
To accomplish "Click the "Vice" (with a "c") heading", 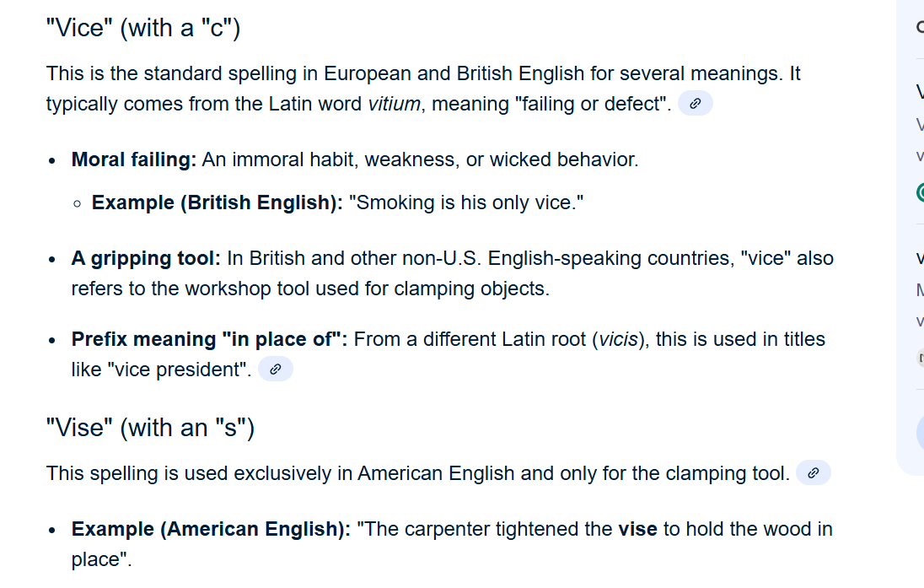I will [143, 28].
